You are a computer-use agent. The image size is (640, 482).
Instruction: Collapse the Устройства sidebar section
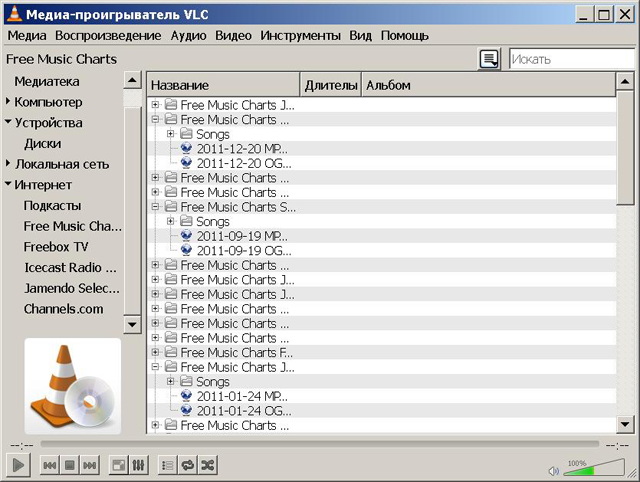tap(8, 122)
